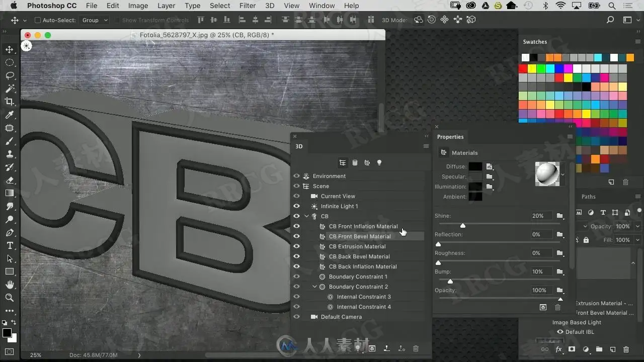
Task: Collapse the Boundary Constraint 2 item
Action: click(314, 287)
